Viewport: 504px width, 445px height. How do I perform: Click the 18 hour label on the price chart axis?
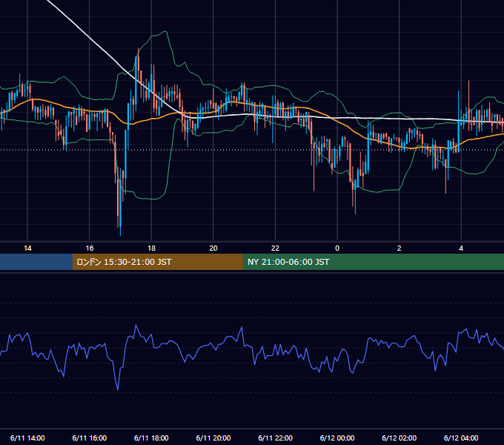tap(151, 248)
